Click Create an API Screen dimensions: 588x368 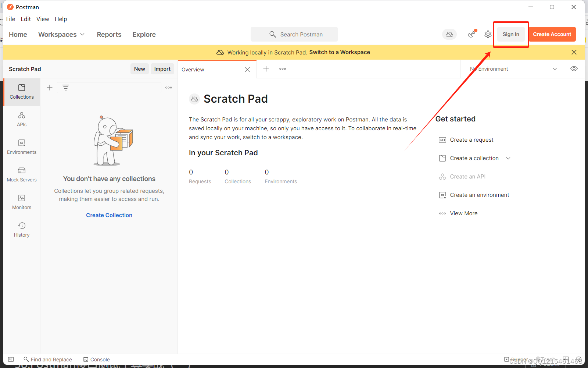click(x=467, y=177)
